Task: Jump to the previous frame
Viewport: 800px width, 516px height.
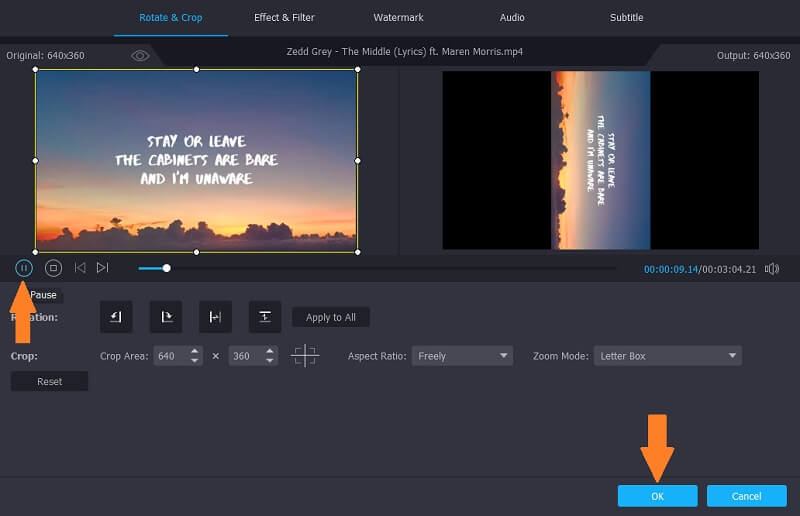Action: 80,268
